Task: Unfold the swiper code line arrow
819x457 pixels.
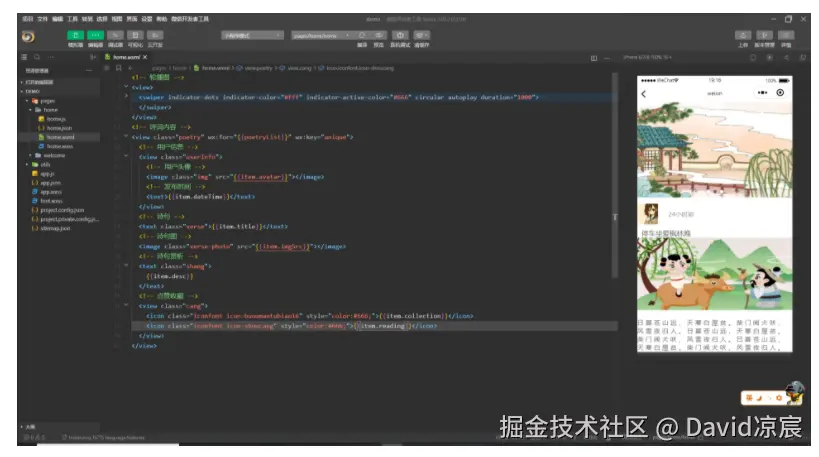Action: [126, 96]
